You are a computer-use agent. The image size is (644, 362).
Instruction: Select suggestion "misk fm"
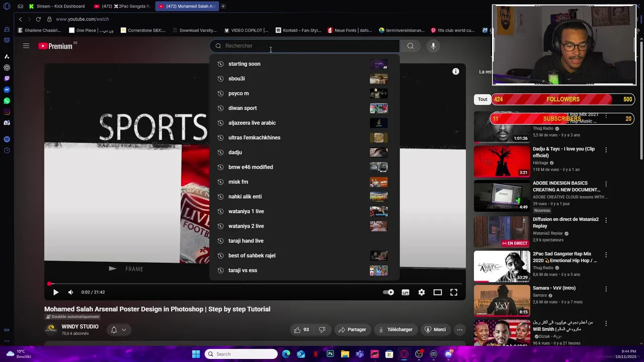pyautogui.click(x=304, y=182)
